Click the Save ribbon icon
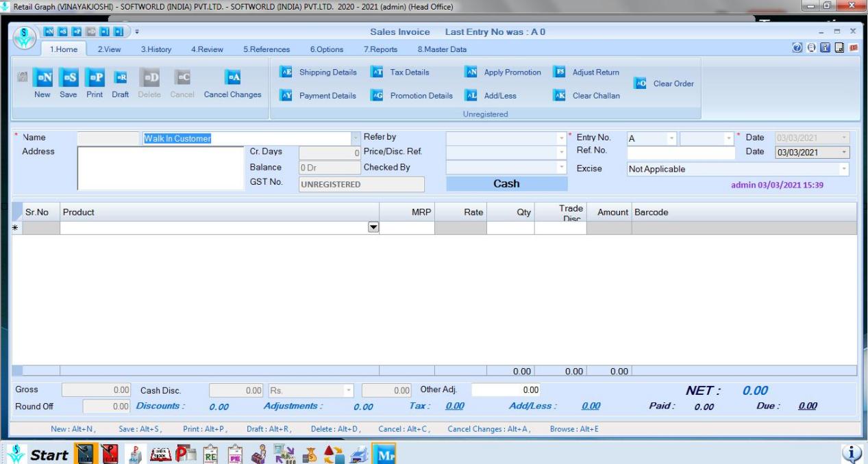 point(69,77)
